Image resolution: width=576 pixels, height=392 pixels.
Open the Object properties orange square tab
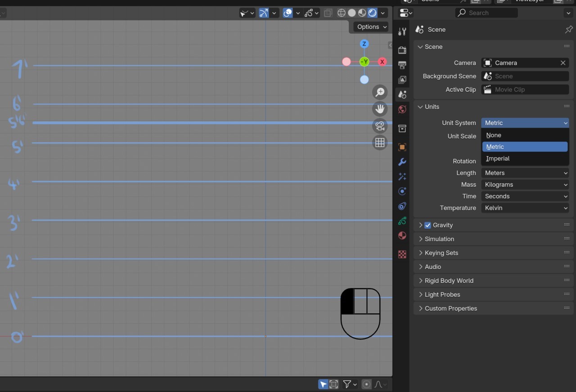coord(402,147)
